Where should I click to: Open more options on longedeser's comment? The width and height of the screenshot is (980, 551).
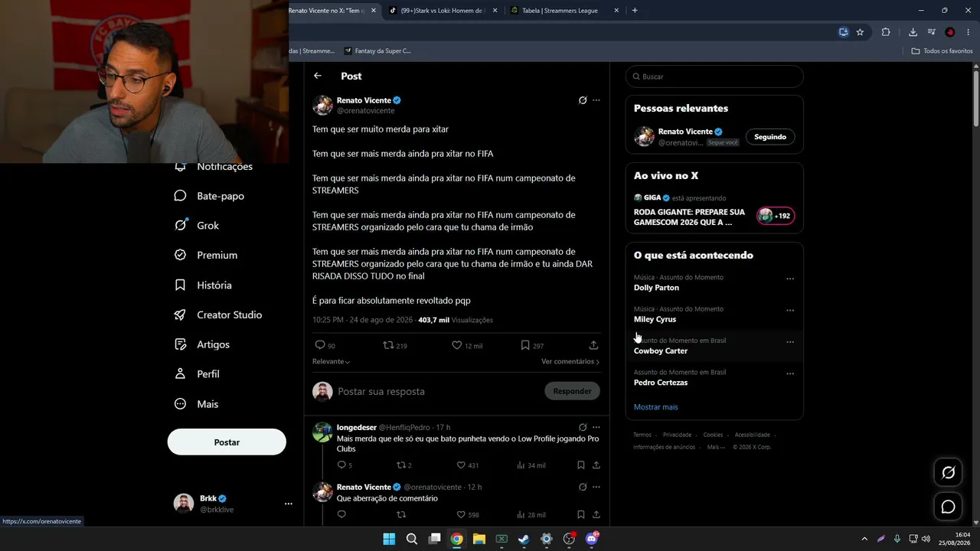pyautogui.click(x=596, y=427)
